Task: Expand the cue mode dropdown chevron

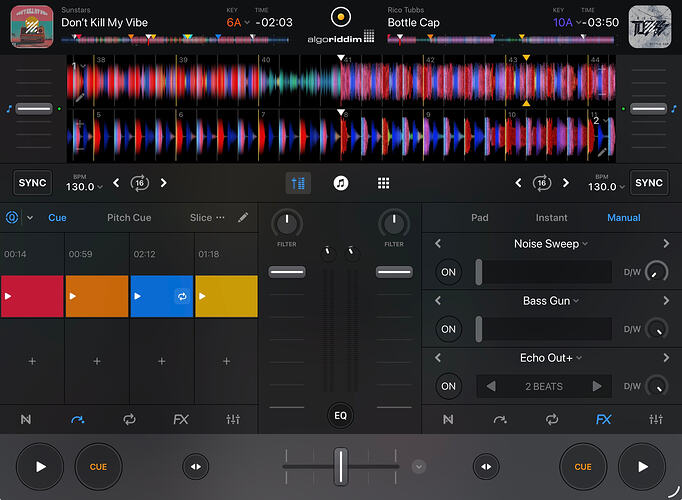Action: point(30,217)
